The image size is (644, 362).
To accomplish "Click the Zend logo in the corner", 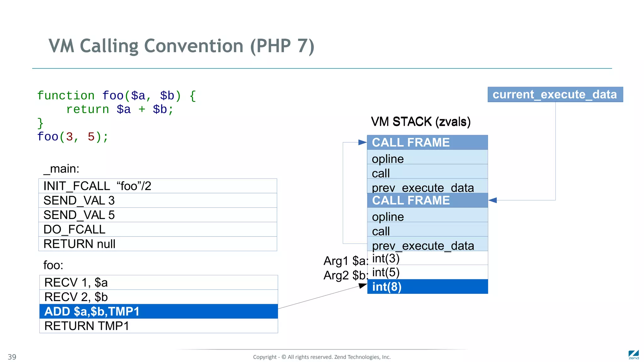I will [634, 355].
